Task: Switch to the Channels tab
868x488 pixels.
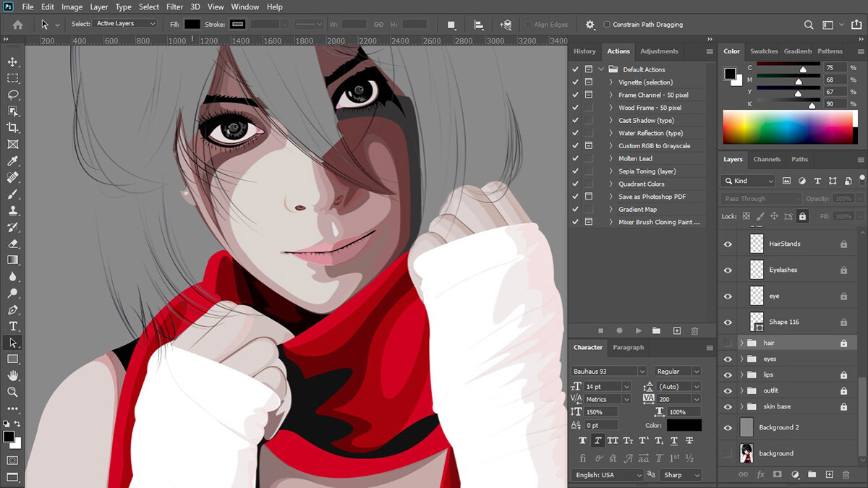Action: click(766, 159)
